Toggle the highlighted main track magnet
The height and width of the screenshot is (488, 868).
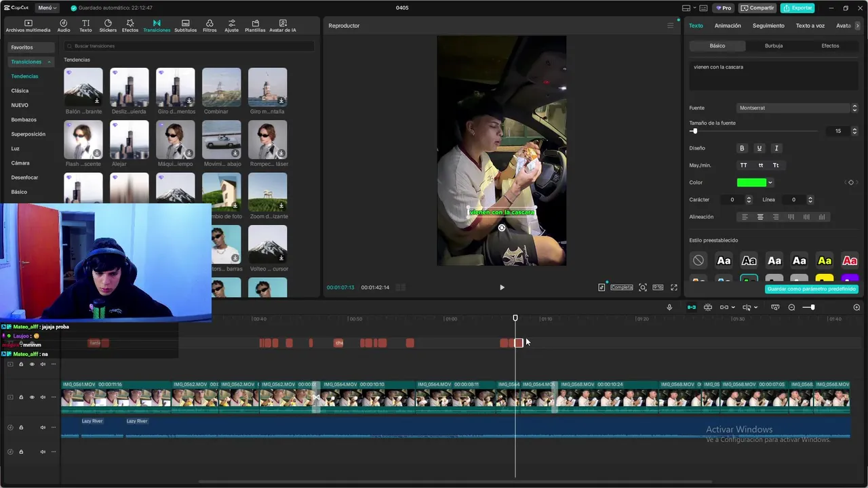click(692, 307)
